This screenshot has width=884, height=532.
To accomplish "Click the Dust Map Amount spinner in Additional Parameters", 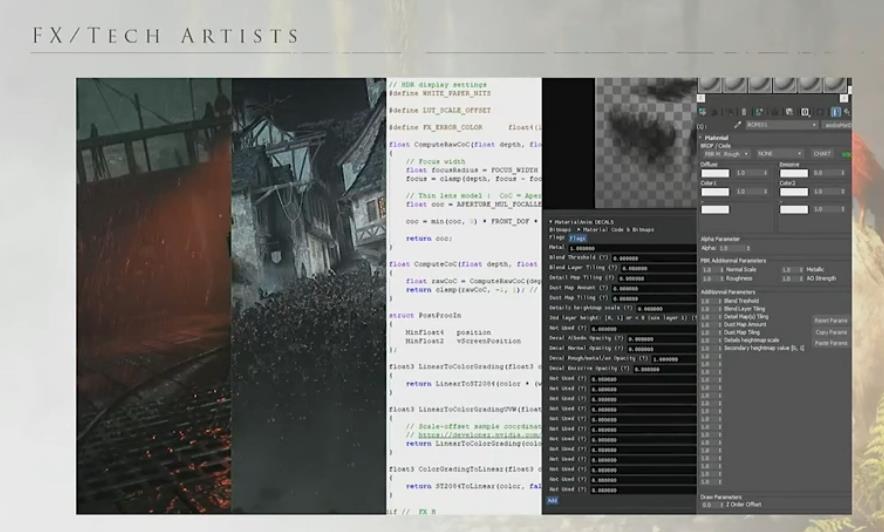I will tap(711, 325).
